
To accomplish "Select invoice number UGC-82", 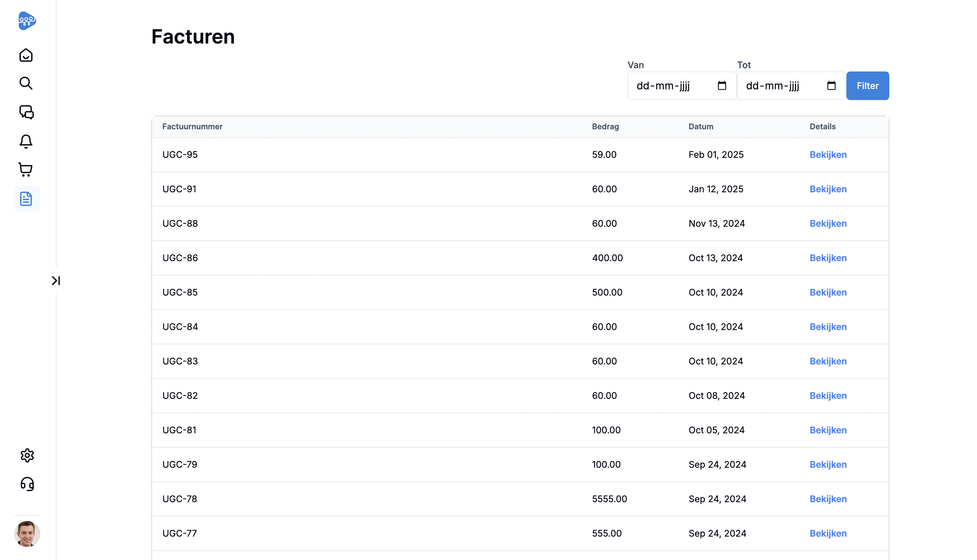I will [180, 396].
